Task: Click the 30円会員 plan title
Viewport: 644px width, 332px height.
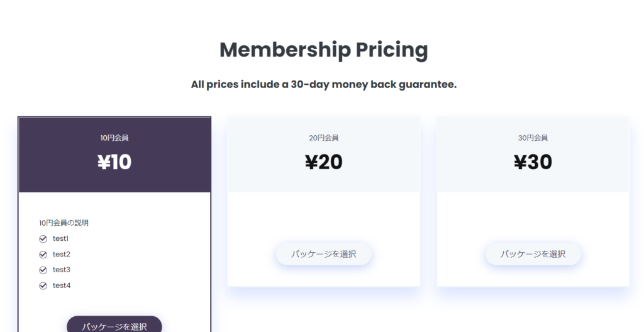Action: [533, 138]
